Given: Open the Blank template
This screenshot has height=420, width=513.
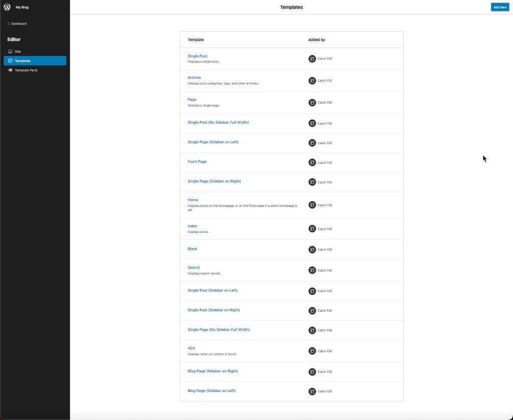Looking at the screenshot, I should 192,248.
